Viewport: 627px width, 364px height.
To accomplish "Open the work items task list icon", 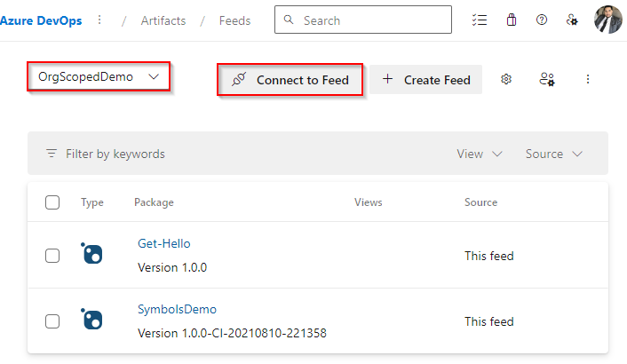I will point(480,20).
